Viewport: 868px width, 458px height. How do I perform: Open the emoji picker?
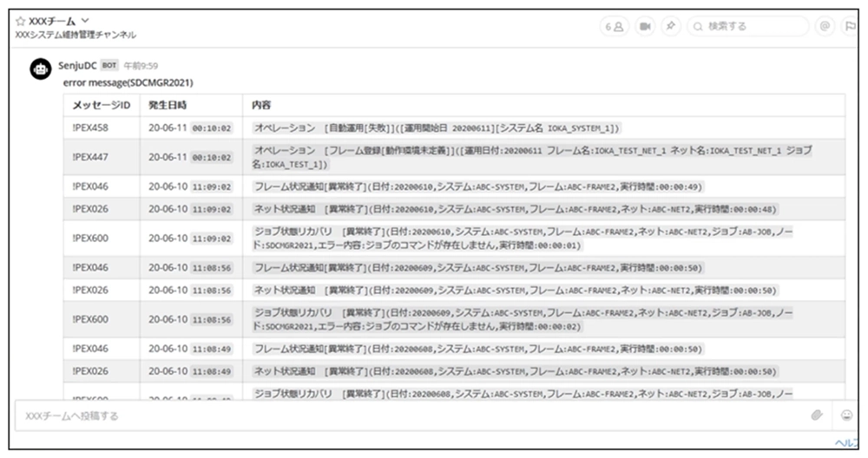[x=846, y=415]
